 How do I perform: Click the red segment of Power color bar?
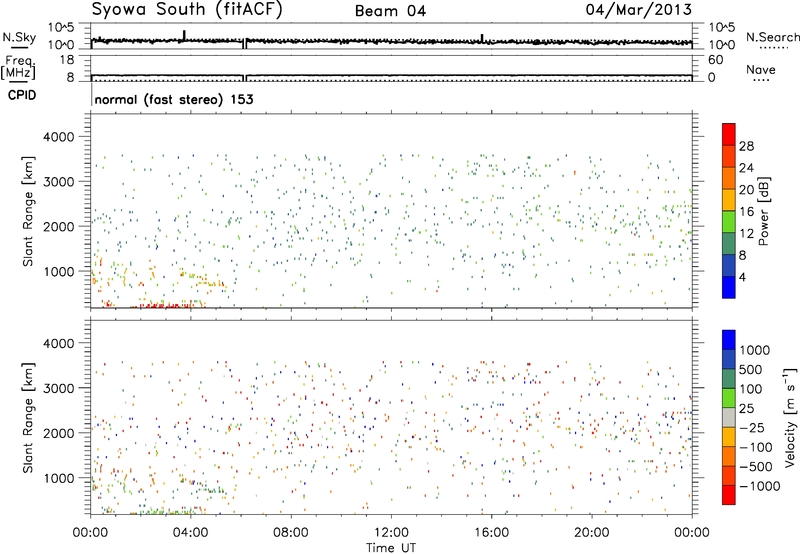tap(729, 134)
